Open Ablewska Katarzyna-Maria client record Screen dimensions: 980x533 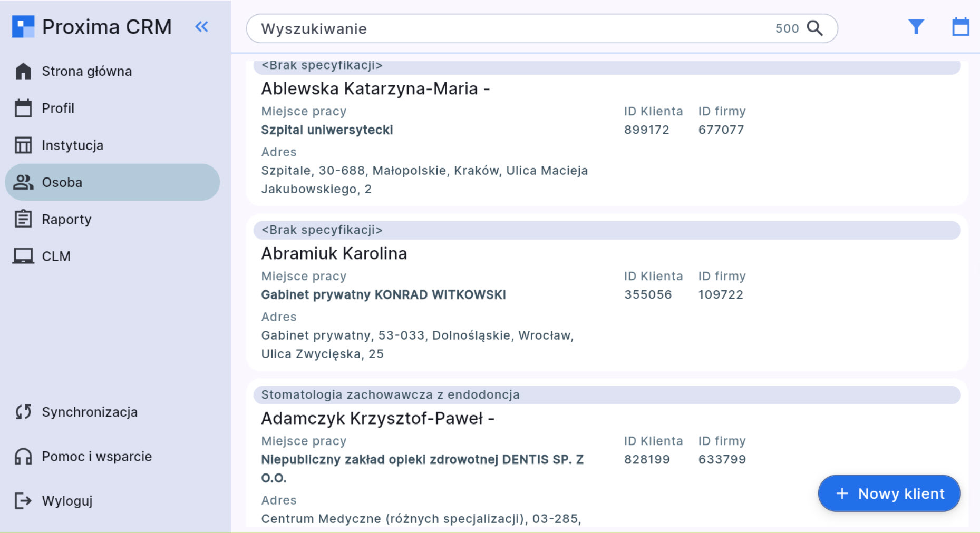coord(375,89)
